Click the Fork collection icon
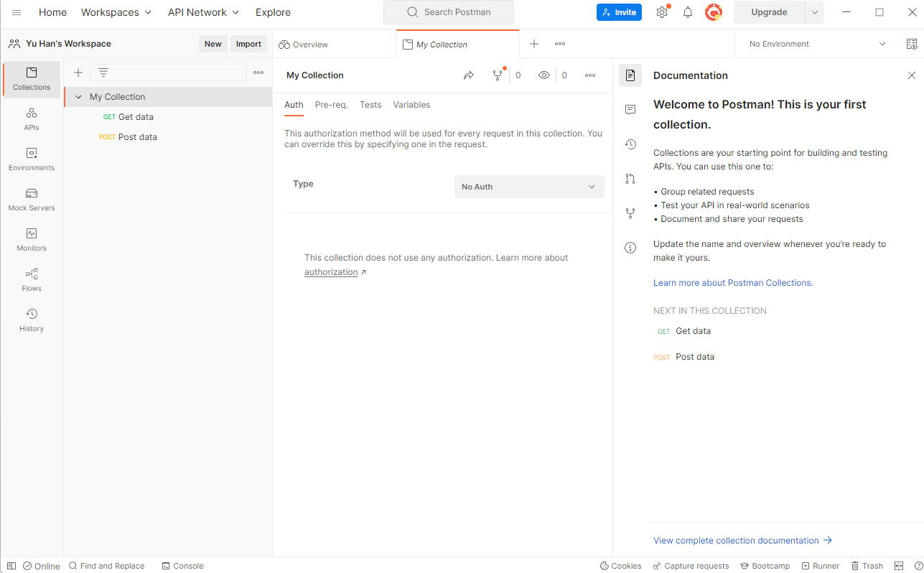This screenshot has height=573, width=924. 498,75
